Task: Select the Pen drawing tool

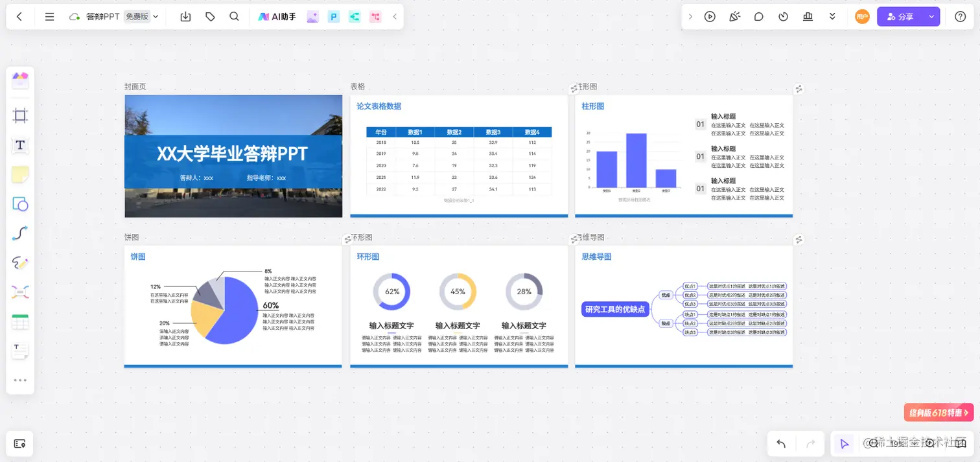Action: 20,262
